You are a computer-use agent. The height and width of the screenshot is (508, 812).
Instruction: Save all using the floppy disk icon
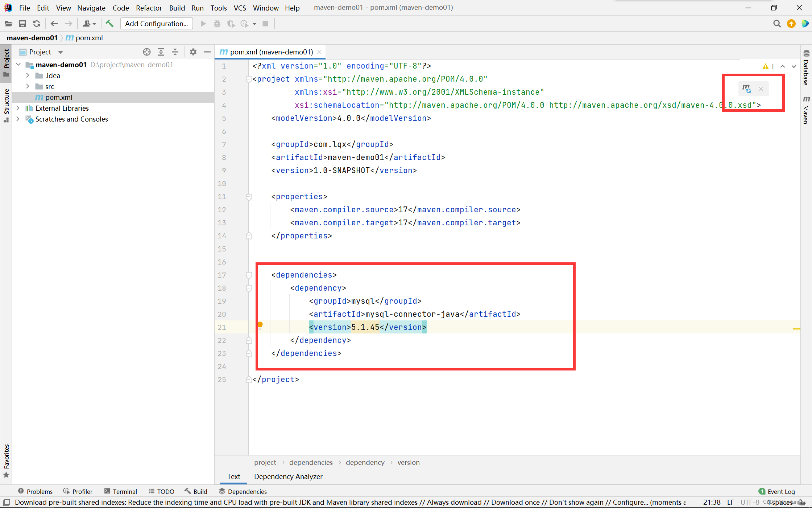[x=22, y=24]
